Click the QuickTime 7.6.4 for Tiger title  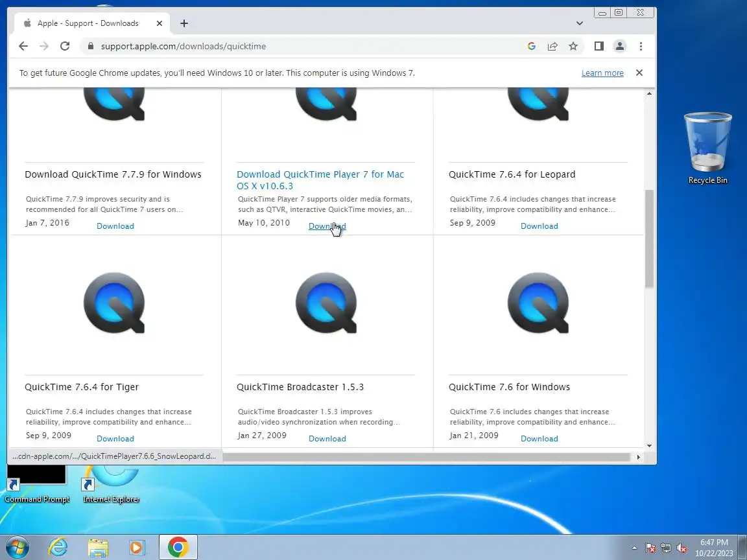82,387
